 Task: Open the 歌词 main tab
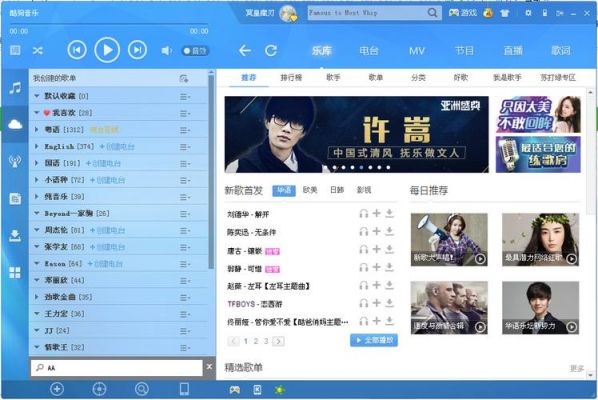[561, 50]
